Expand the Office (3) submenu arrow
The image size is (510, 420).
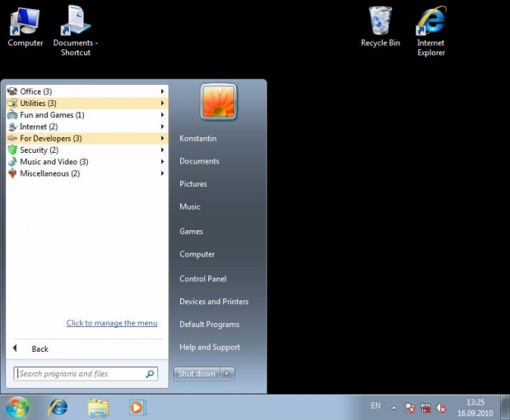162,91
